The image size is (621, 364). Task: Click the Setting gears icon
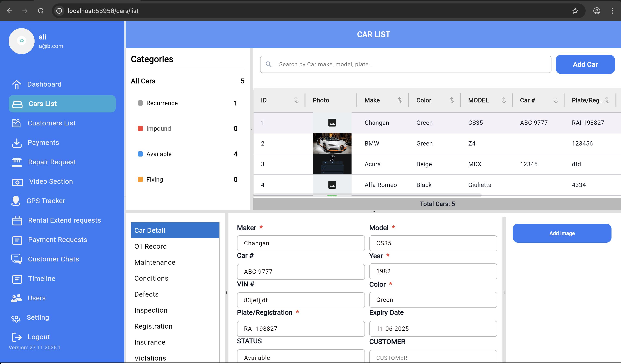16,318
